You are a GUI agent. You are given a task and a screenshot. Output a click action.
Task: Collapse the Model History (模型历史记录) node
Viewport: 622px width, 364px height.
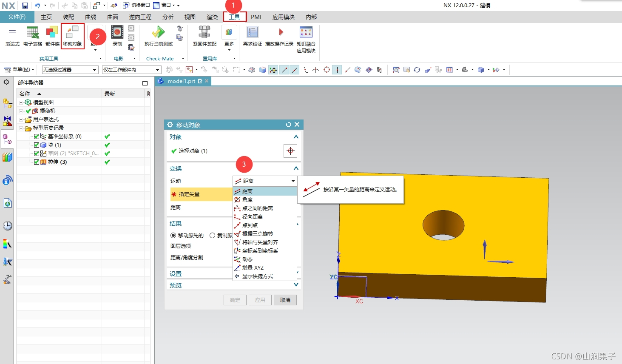[21, 128]
